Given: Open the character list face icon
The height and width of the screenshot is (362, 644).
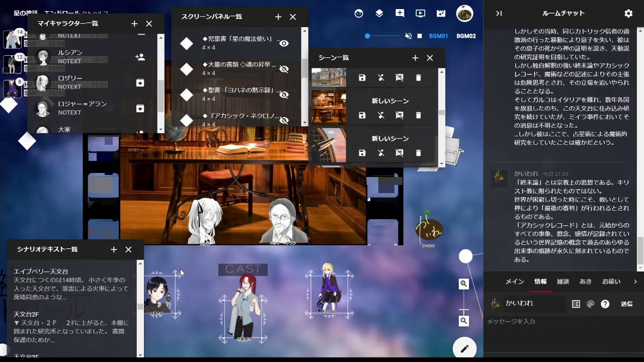Looking at the screenshot, I should [359, 14].
